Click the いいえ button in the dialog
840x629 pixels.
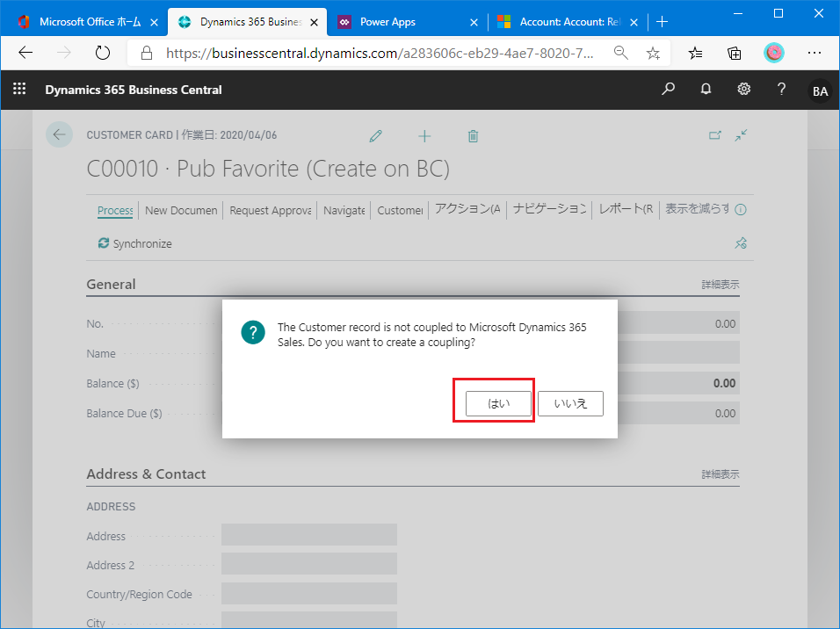tap(570, 403)
